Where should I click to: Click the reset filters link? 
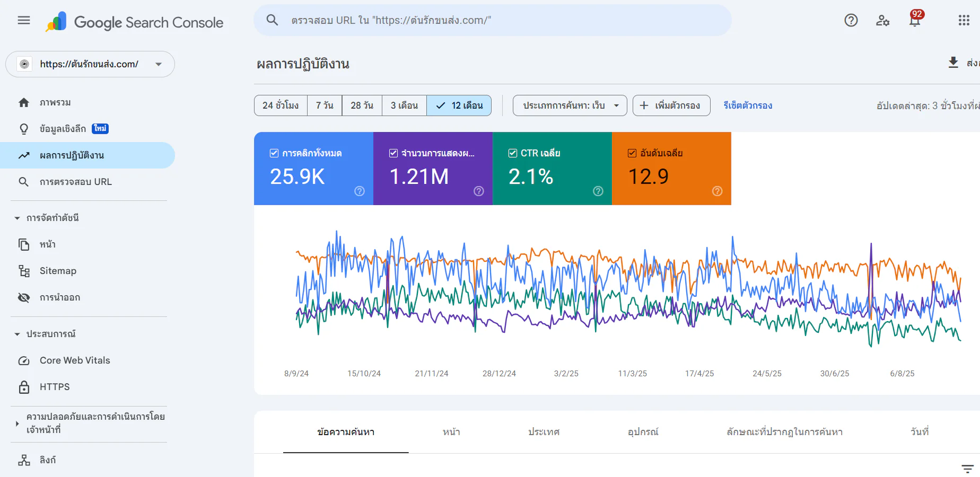point(748,105)
